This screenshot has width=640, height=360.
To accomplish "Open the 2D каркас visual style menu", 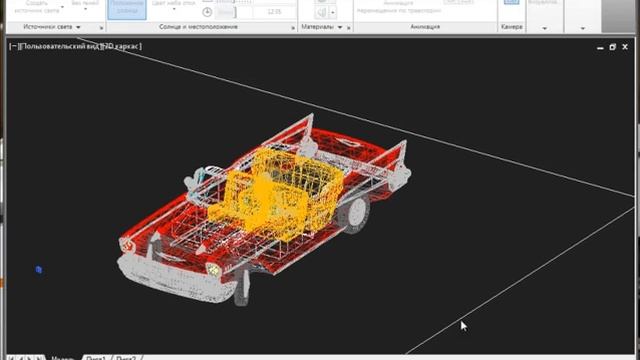I will (x=122, y=47).
